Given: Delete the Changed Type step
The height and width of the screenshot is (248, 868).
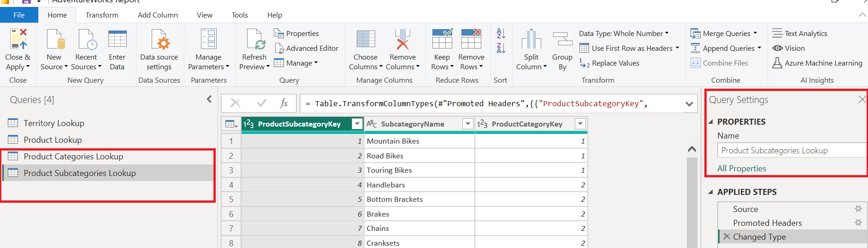Looking at the screenshot, I should [x=726, y=237].
